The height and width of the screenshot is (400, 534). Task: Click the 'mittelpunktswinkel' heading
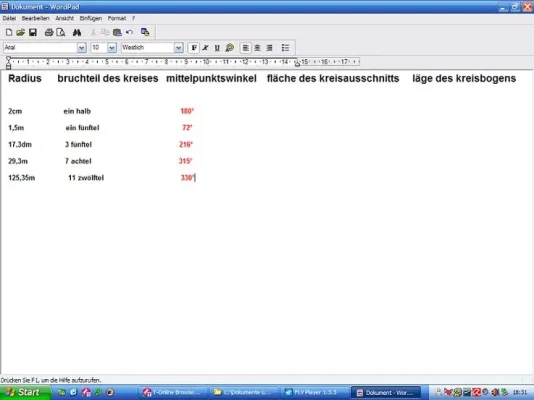pyautogui.click(x=211, y=78)
